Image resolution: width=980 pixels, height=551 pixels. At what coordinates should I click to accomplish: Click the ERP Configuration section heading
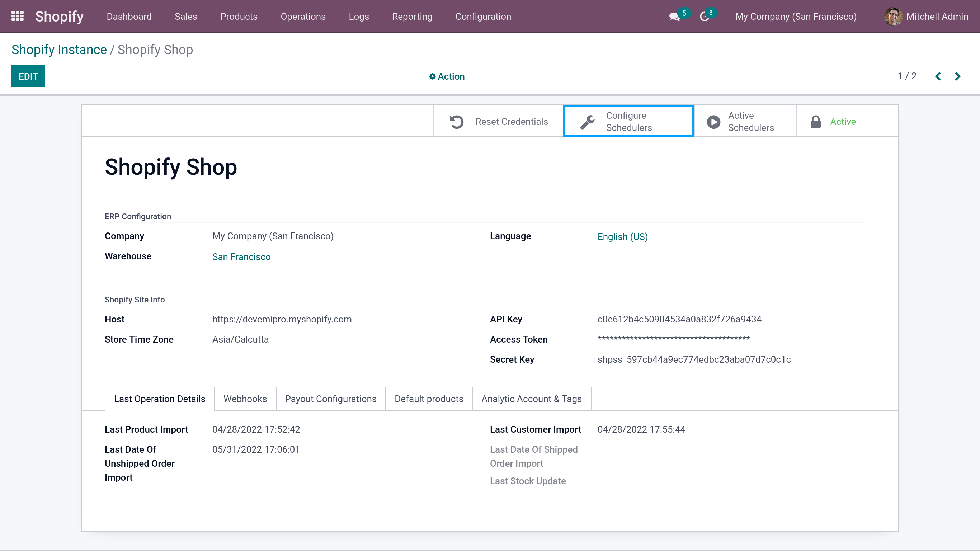pos(138,216)
